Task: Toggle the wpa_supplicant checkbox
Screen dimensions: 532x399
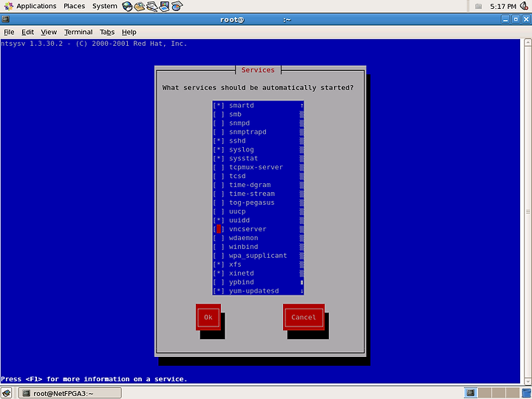Action: pyautogui.click(x=219, y=256)
